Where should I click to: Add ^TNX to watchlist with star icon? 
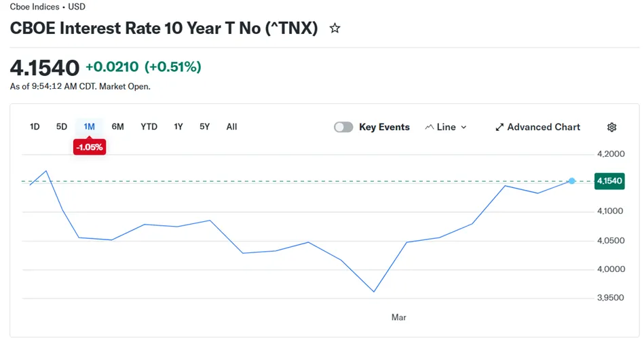tap(335, 28)
